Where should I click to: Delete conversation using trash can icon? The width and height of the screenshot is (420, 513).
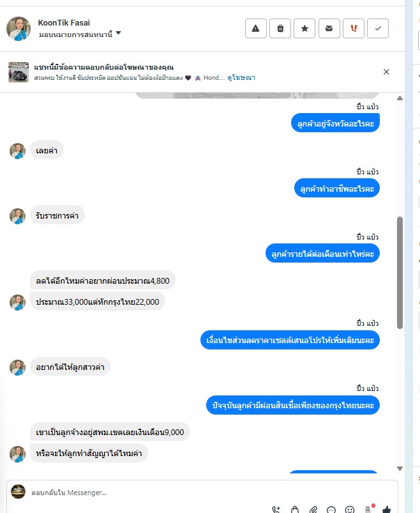280,29
